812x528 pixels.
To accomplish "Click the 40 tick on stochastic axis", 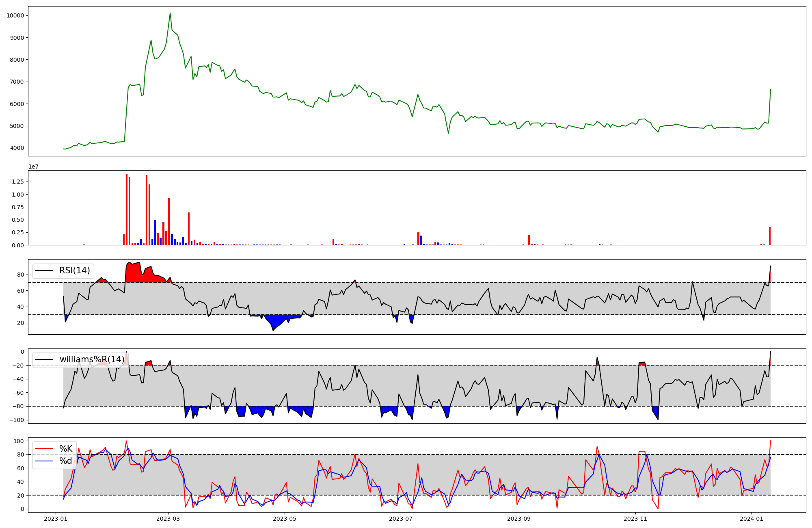I will pyautogui.click(x=20, y=482).
